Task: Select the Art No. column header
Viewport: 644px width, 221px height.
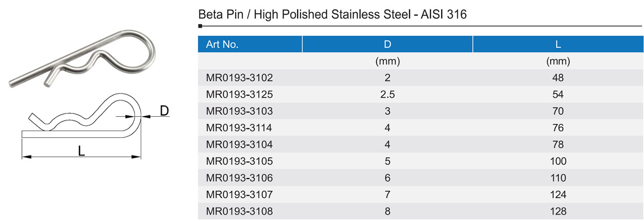Action: pos(222,44)
